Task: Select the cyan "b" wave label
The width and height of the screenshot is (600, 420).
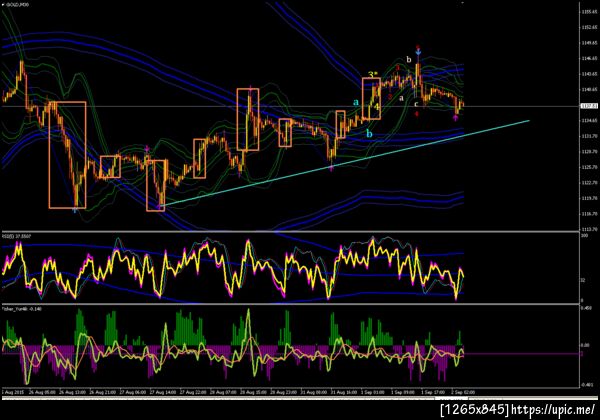Action: coord(369,133)
